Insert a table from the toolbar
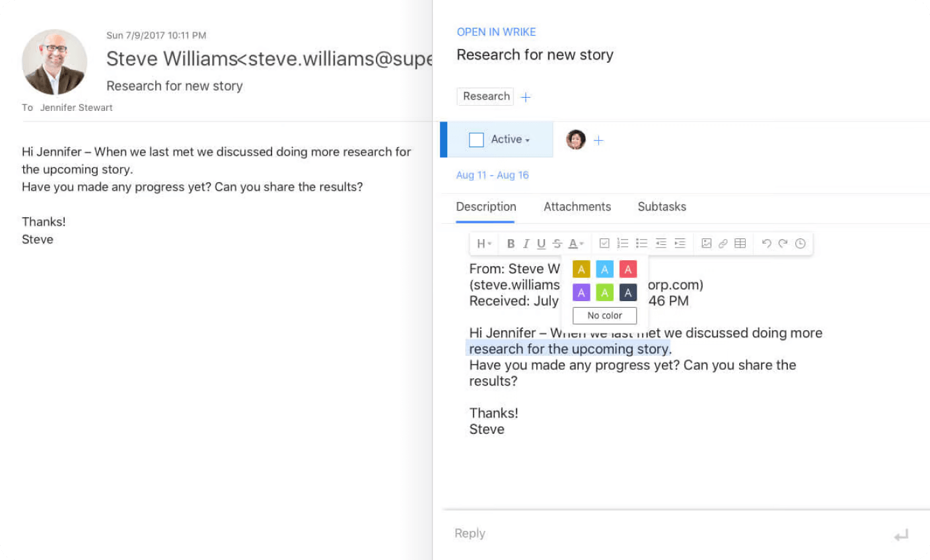 (740, 244)
